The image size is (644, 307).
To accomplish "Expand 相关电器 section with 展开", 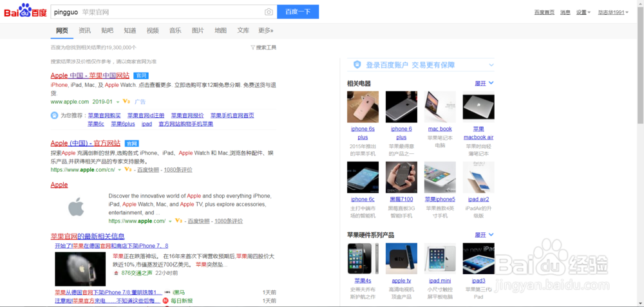I will [484, 83].
